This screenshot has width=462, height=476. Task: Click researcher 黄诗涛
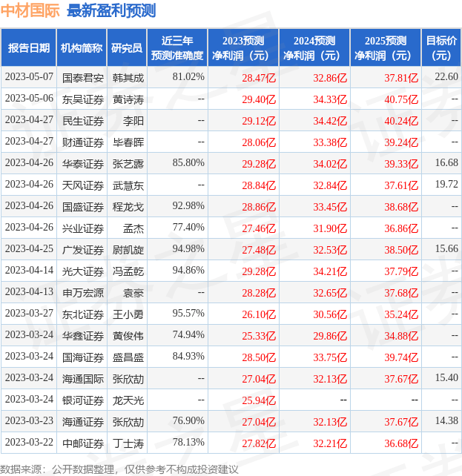pyautogui.click(x=128, y=99)
